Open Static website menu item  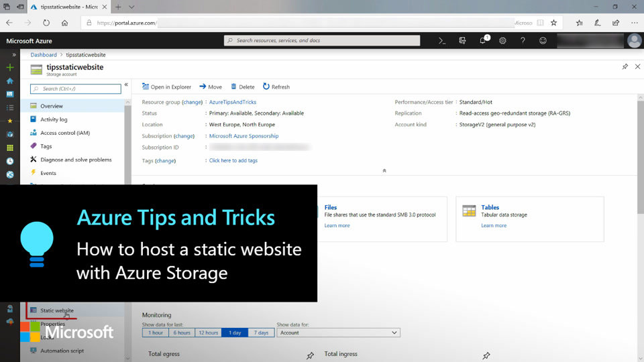pos(57,310)
